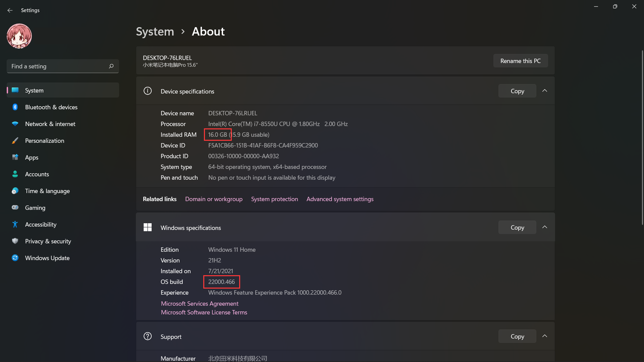644x362 pixels.
Task: Click the OS build value 22000.466
Action: pyautogui.click(x=221, y=282)
